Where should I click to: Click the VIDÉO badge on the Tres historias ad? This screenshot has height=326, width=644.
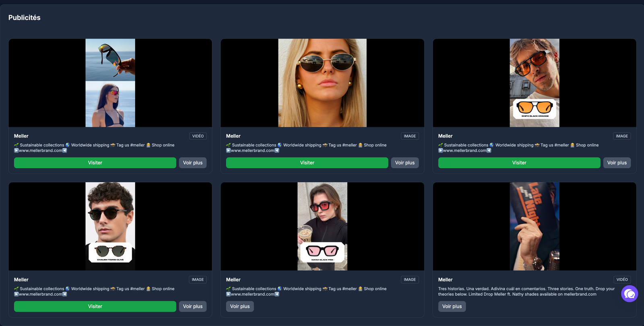point(622,280)
